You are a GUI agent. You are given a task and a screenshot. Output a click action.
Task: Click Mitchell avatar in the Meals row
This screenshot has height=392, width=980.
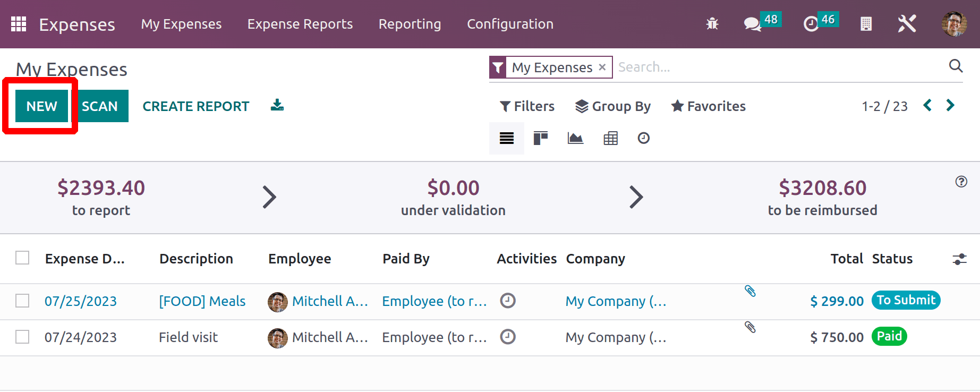(x=278, y=302)
